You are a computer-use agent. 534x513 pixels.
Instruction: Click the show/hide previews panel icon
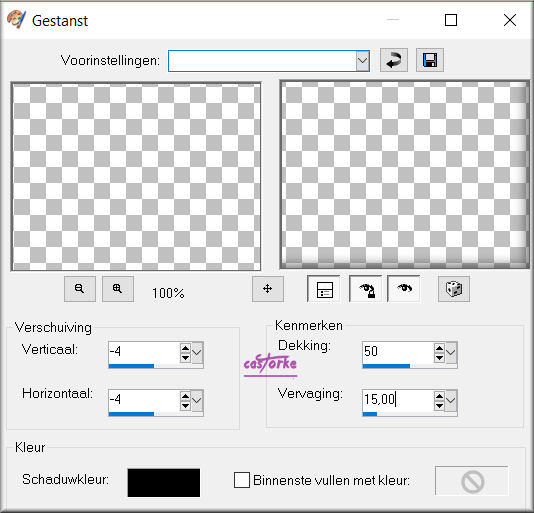click(324, 289)
